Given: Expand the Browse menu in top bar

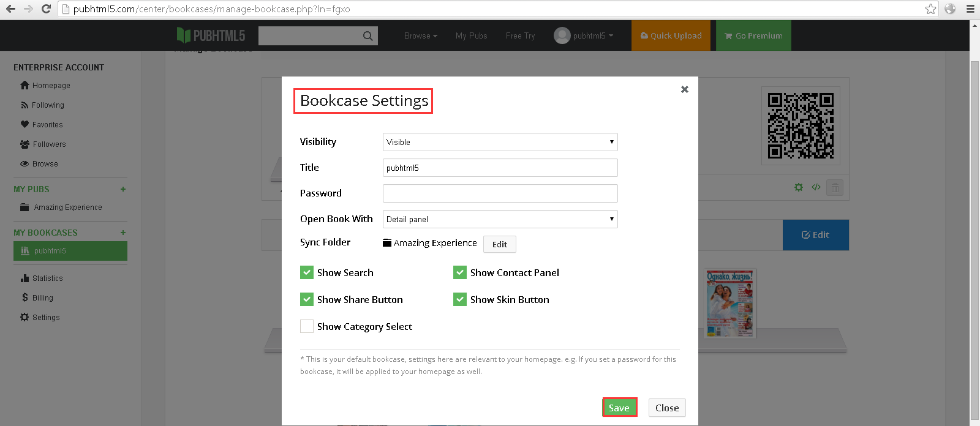Looking at the screenshot, I should (x=421, y=36).
